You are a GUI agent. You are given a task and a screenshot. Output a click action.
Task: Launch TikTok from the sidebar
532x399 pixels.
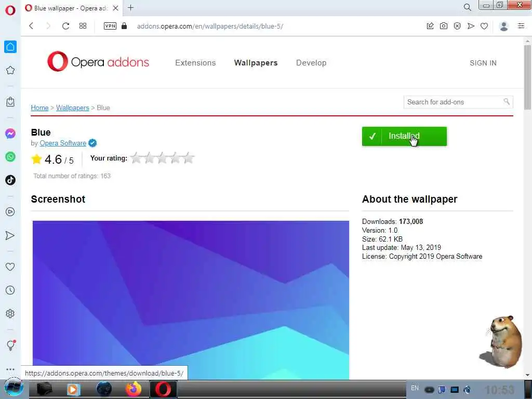pyautogui.click(x=10, y=180)
